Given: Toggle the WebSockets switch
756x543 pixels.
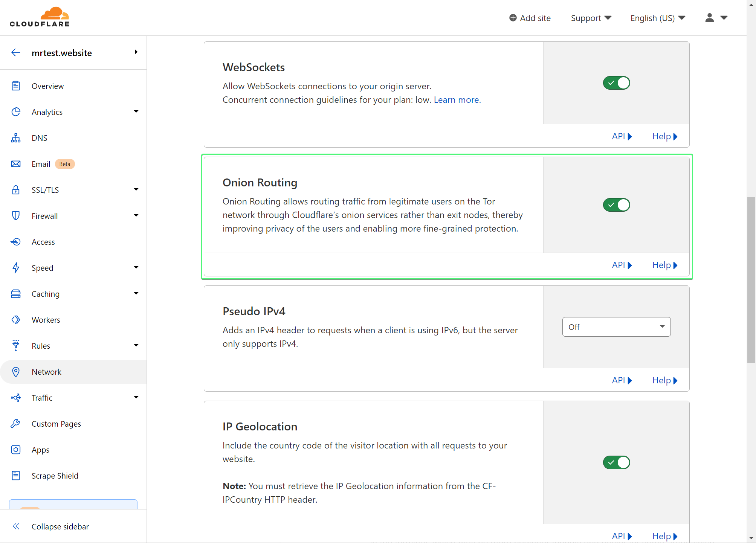Looking at the screenshot, I should tap(617, 83).
